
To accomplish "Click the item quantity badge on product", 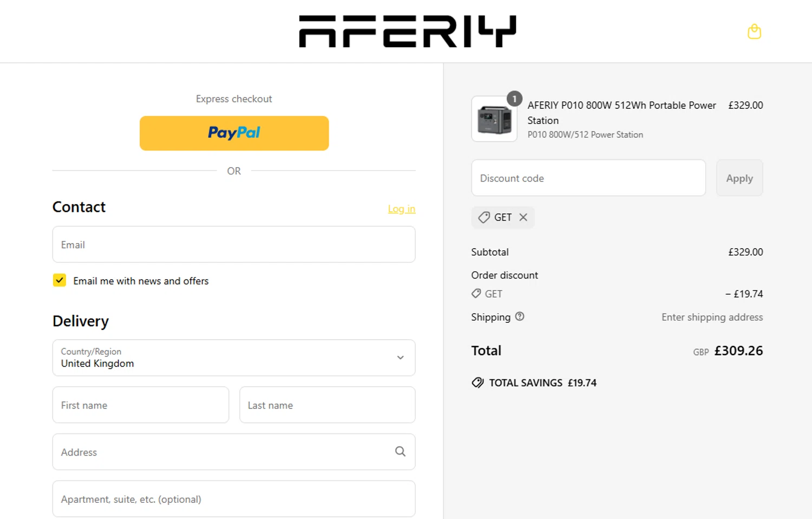I will 514,99.
